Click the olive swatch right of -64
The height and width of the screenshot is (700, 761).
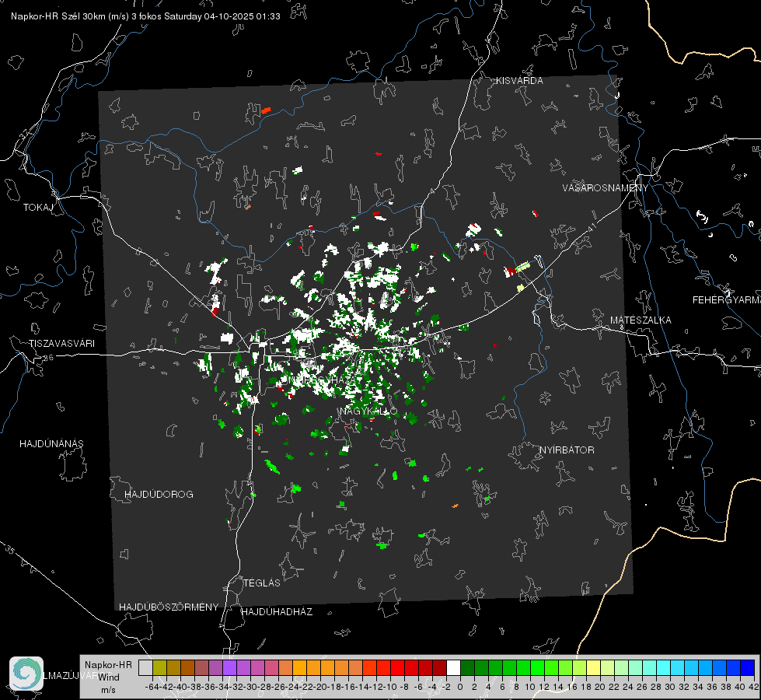pos(159,667)
